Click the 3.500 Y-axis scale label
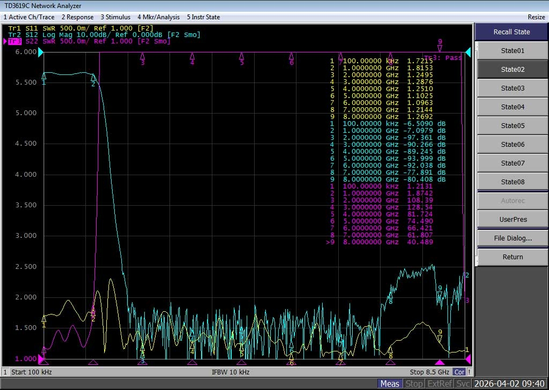Image resolution: width=549 pixels, height=390 pixels. [26, 205]
